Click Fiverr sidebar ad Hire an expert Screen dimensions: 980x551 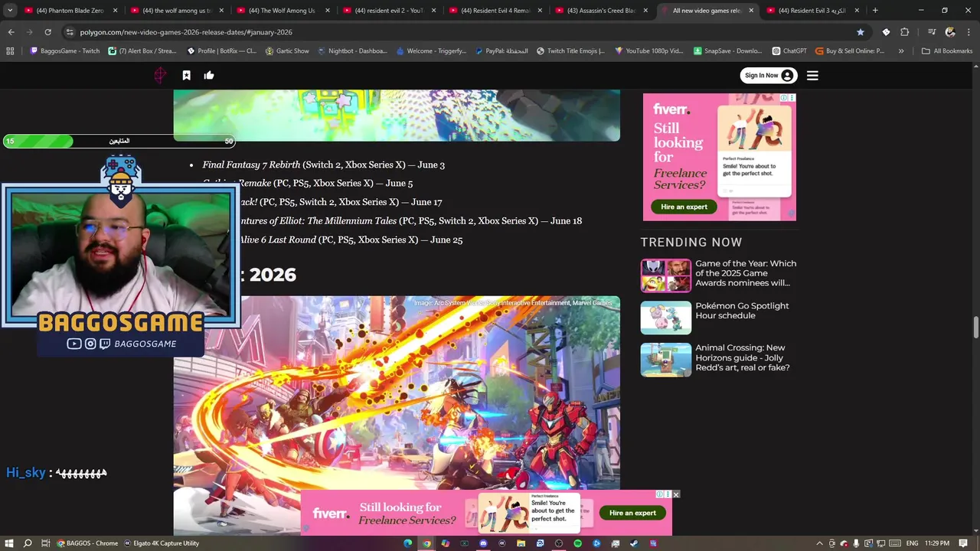[x=684, y=207]
